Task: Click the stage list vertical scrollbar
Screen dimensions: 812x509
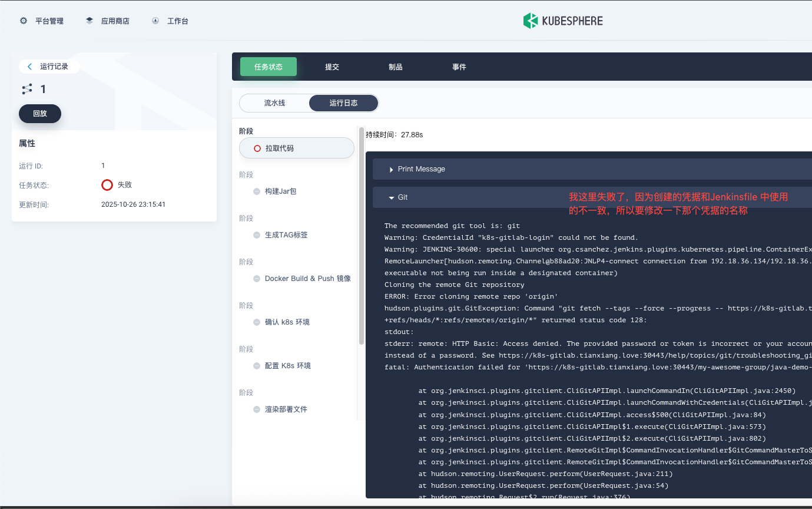Action: (361, 236)
